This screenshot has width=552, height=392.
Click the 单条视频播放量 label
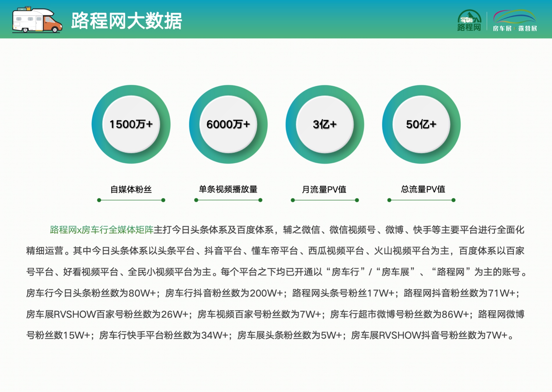pyautogui.click(x=228, y=189)
